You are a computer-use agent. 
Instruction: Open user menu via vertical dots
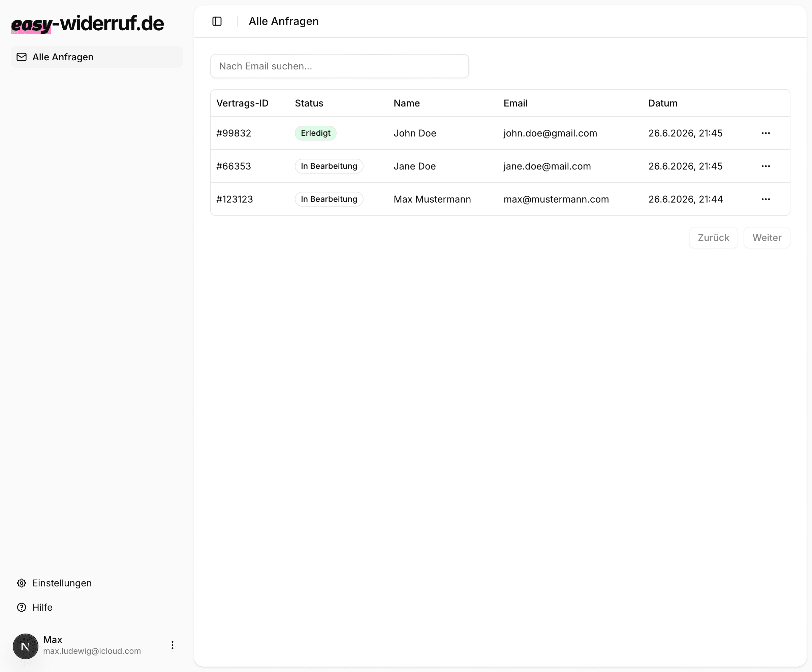(173, 645)
